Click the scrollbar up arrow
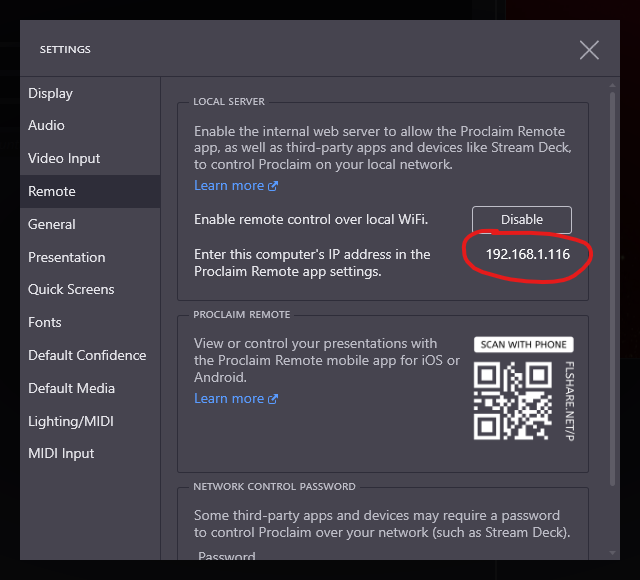This screenshot has height=580, width=640. click(612, 85)
